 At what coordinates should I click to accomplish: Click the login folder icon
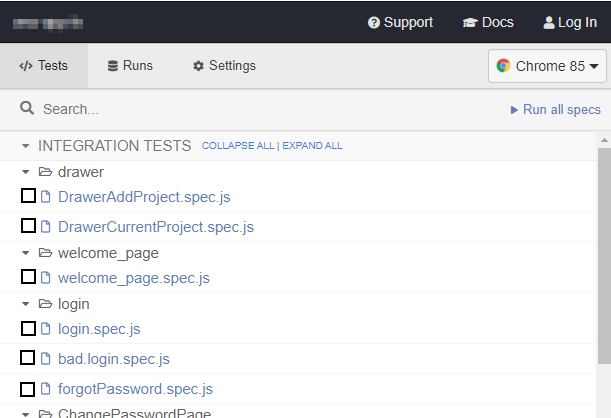45,303
